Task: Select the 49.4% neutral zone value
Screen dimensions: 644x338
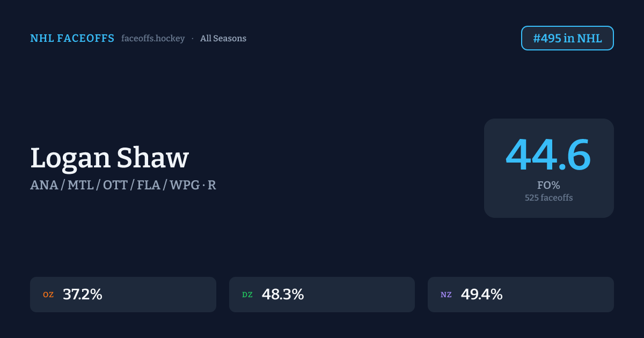Action: pos(481,295)
